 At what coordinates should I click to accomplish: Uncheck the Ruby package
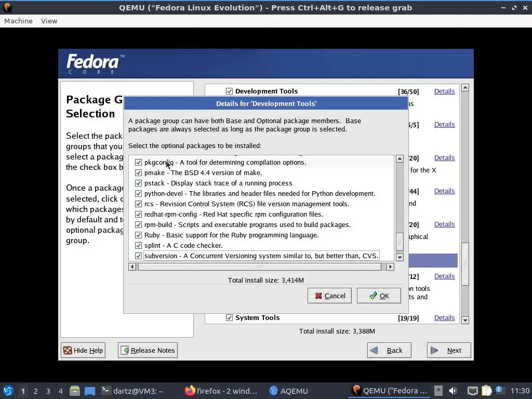[138, 235]
